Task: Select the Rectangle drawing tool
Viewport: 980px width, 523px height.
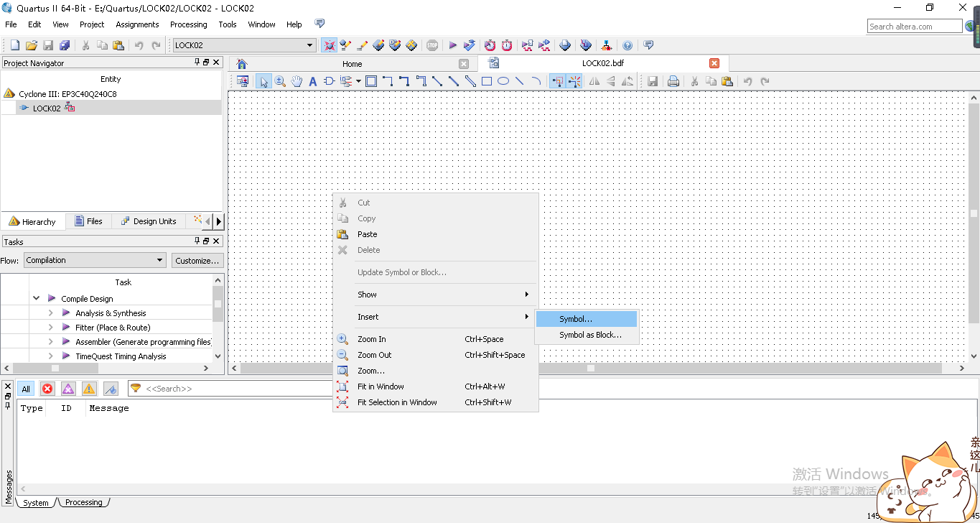Action: 487,81
